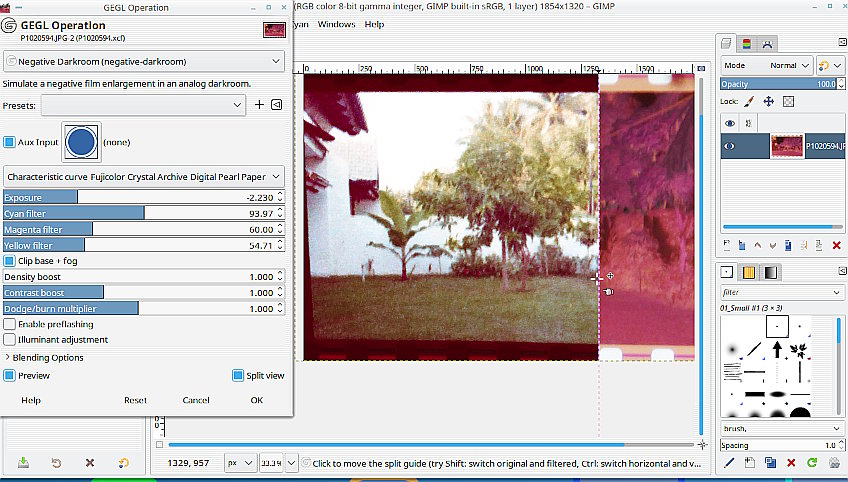Click the eye column header in layers list
848x482 pixels.
(x=730, y=123)
